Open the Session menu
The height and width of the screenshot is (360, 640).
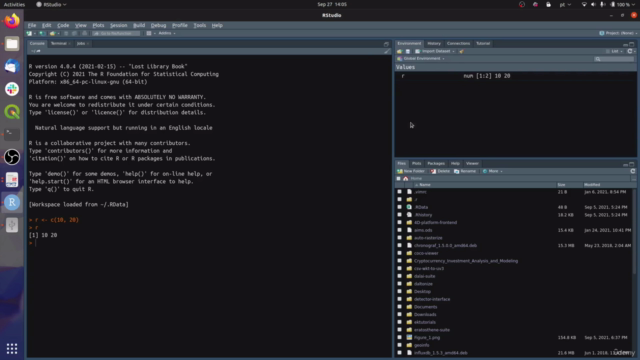pos(118,25)
